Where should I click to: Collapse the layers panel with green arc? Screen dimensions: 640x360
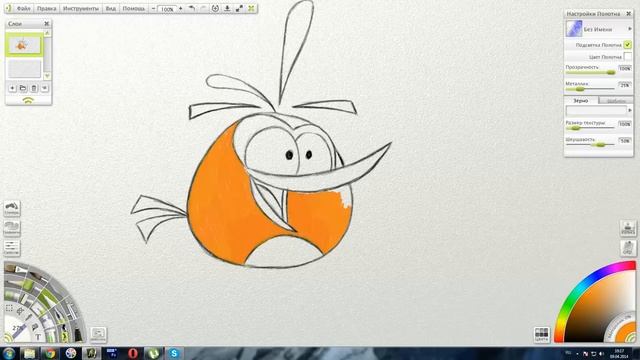[x=28, y=100]
